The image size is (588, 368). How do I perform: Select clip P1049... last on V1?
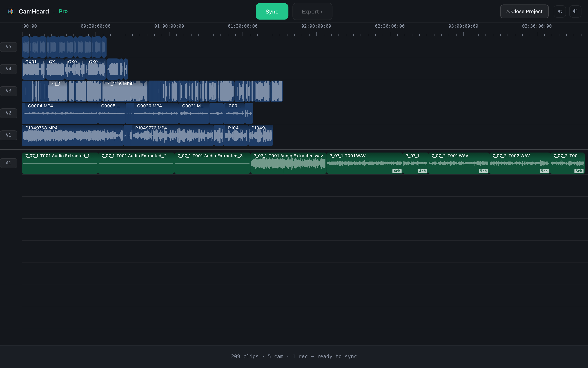[x=261, y=135]
